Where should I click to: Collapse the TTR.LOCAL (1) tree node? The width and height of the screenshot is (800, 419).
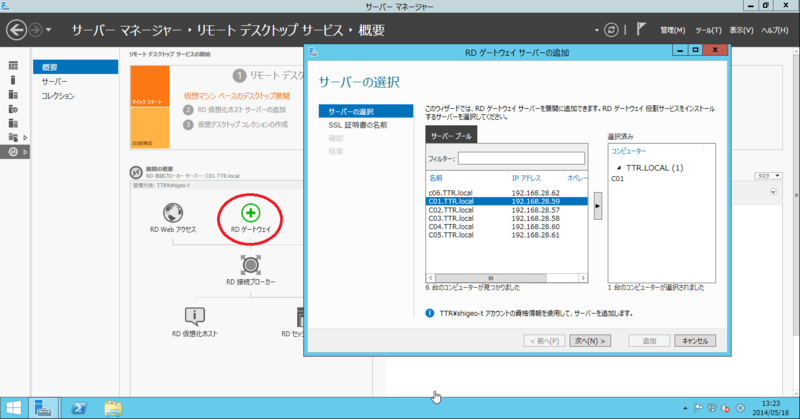point(619,168)
